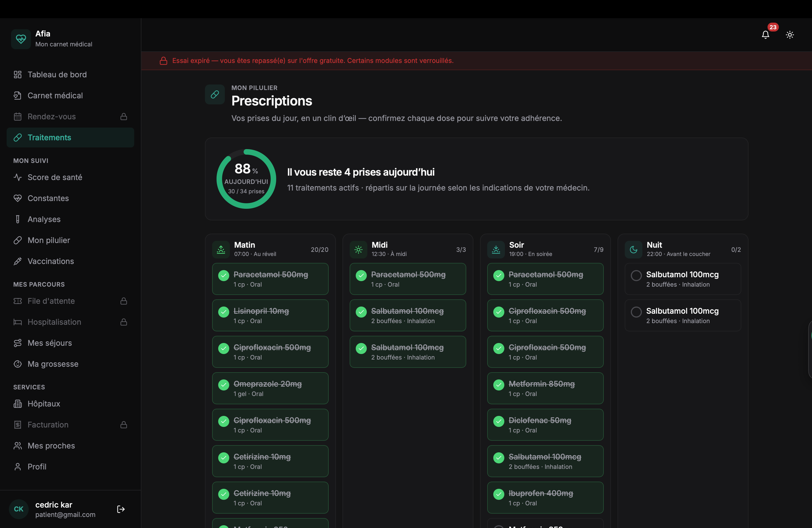This screenshot has height=528, width=812.
Task: Click the lock icon beside File d'attente
Action: [124, 301]
